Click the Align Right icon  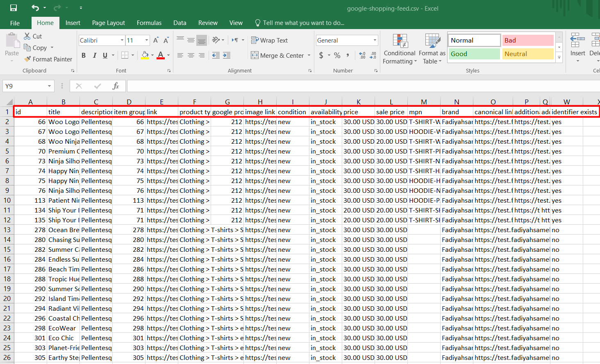coord(202,55)
